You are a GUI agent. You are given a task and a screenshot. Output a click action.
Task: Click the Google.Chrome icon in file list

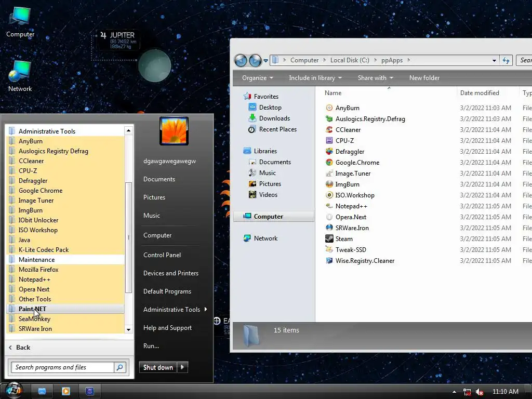point(329,163)
